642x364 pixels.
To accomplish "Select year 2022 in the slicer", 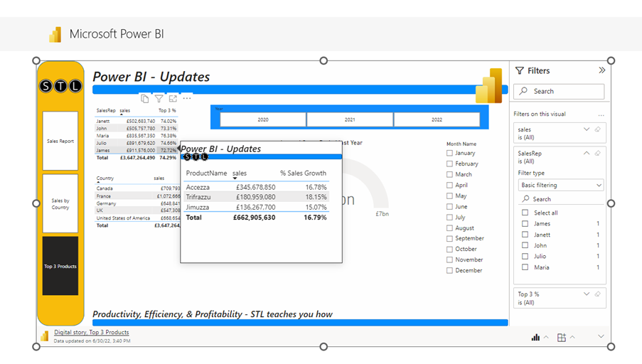I will (x=437, y=119).
